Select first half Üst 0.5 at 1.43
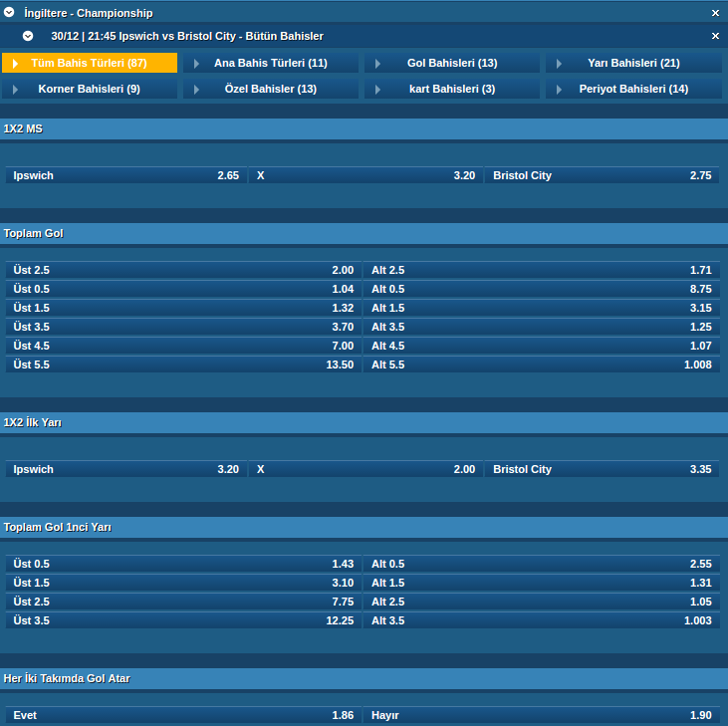728x726 pixels. pos(183,564)
